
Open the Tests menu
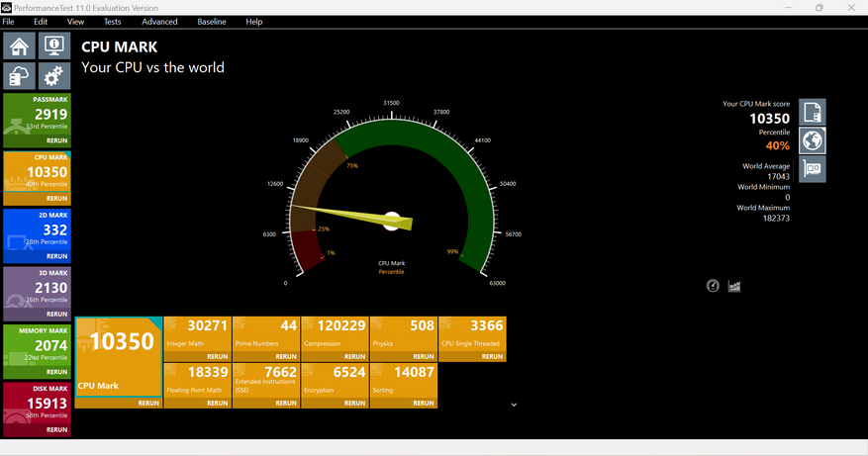point(113,22)
